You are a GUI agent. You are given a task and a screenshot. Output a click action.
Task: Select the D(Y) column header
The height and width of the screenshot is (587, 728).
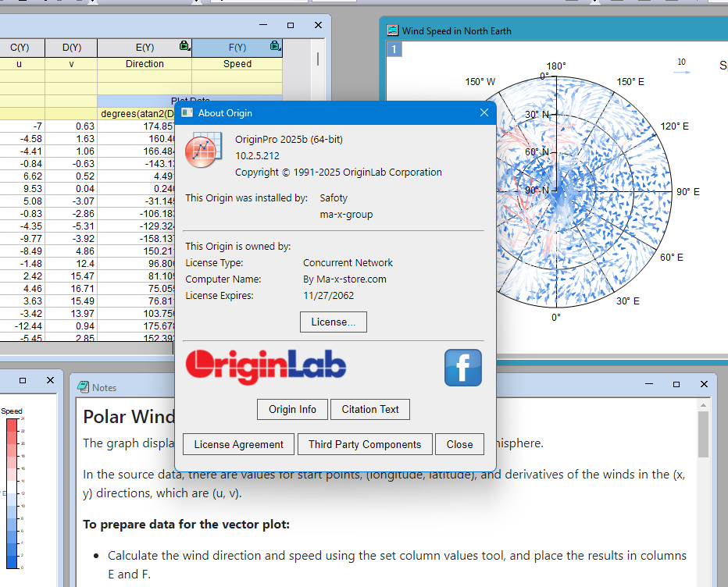(x=72, y=48)
